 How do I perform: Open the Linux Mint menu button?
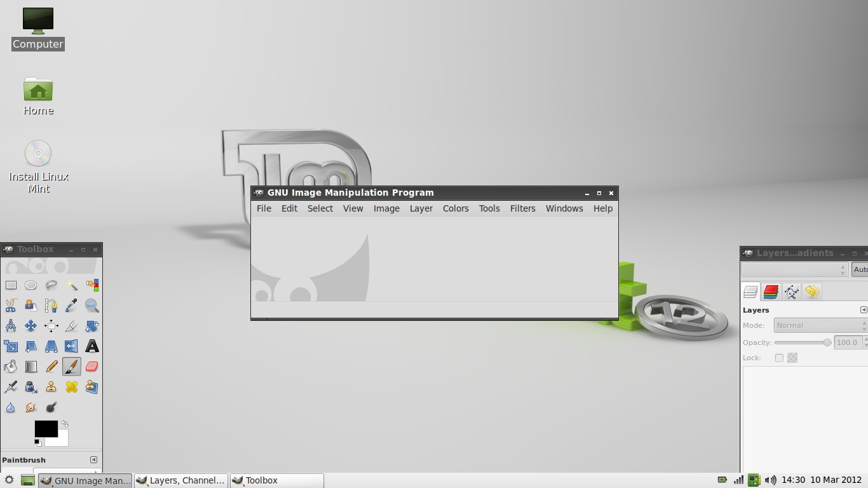tap(9, 480)
